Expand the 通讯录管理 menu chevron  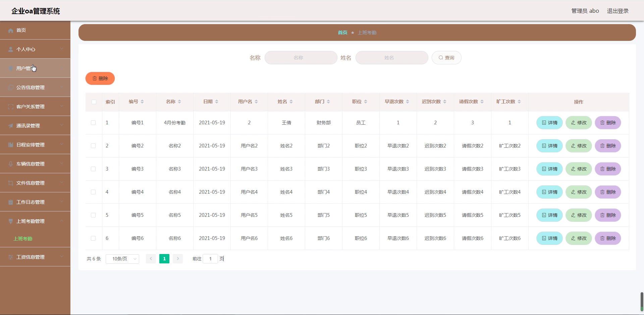coord(62,125)
